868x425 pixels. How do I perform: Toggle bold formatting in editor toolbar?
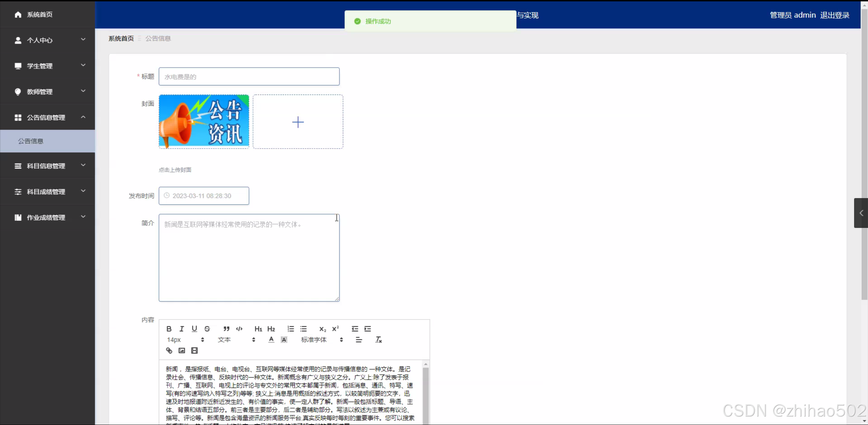pyautogui.click(x=169, y=329)
